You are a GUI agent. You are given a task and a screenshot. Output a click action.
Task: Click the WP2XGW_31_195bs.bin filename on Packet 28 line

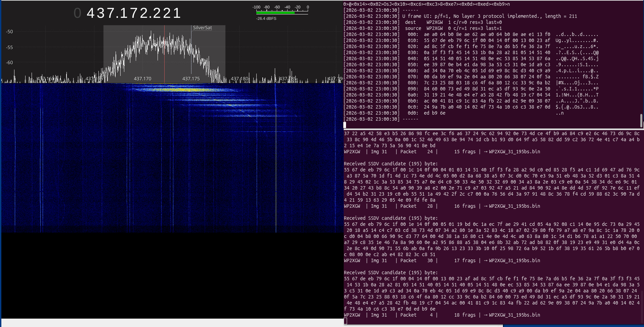pos(514,206)
